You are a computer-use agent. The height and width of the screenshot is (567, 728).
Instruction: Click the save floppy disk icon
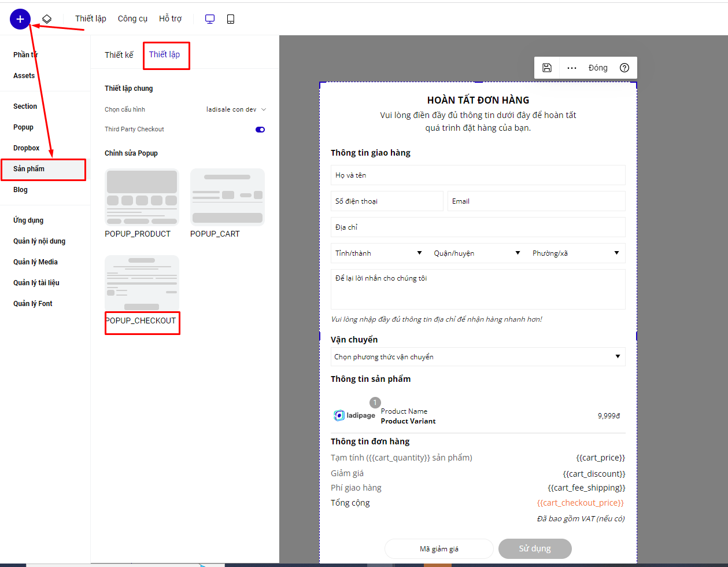(546, 68)
